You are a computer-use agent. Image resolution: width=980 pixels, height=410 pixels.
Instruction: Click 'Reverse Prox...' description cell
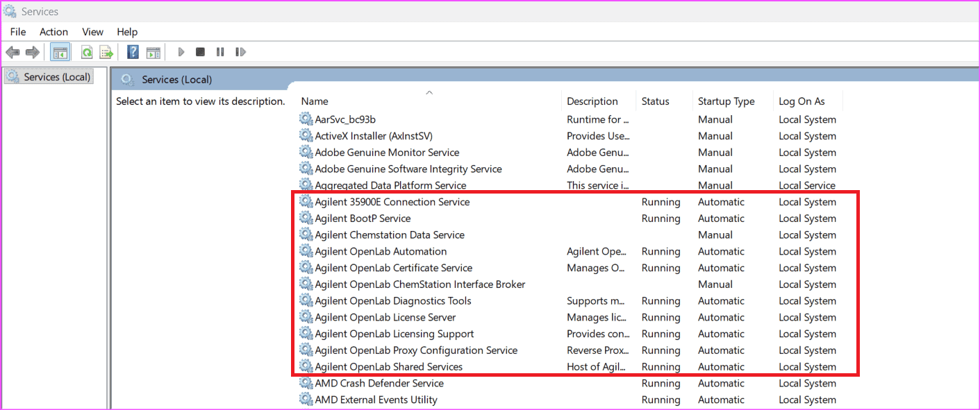point(598,350)
